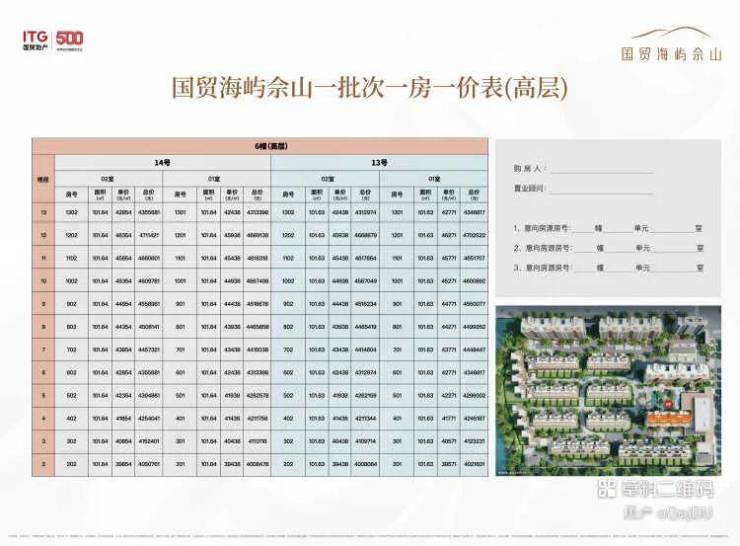Select room 401 in the 14号 section
The width and height of the screenshot is (740, 546).
[180, 418]
